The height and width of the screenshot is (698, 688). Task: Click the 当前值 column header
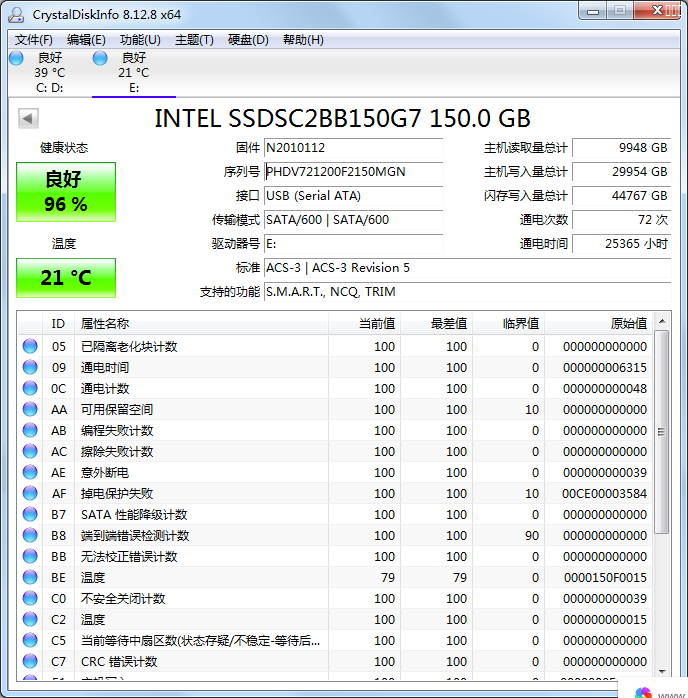tap(364, 324)
